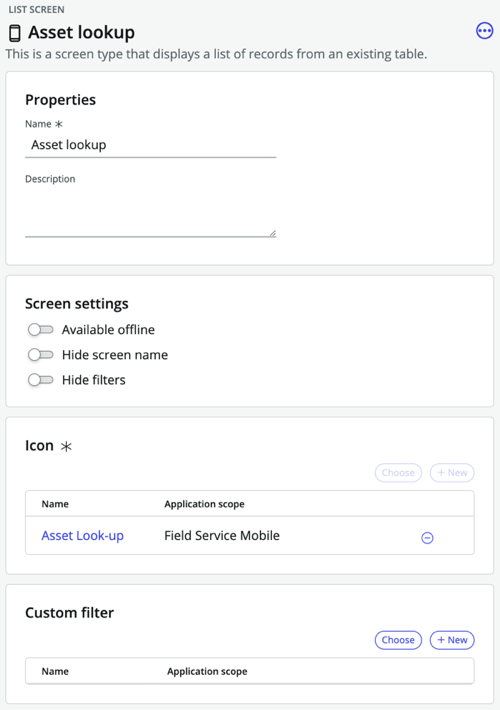Open the Asset Look-up link
Image resolution: width=500 pixels, height=710 pixels.
[x=82, y=536]
